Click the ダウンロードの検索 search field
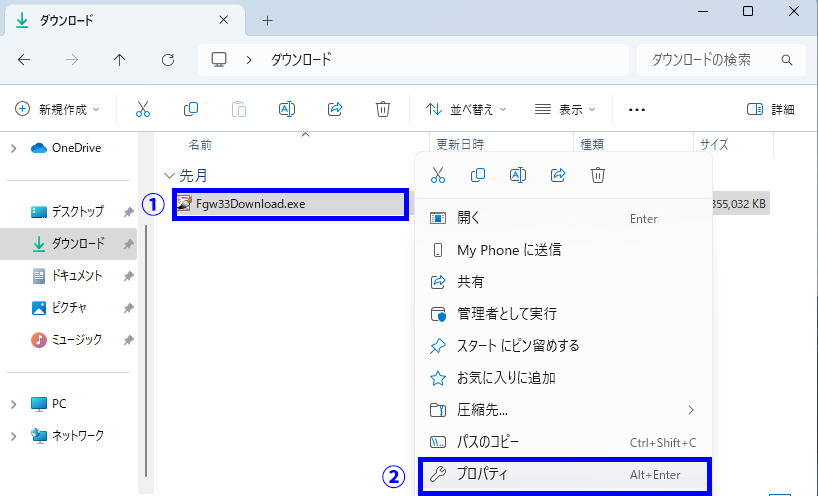This screenshot has width=818, height=496. (710, 60)
